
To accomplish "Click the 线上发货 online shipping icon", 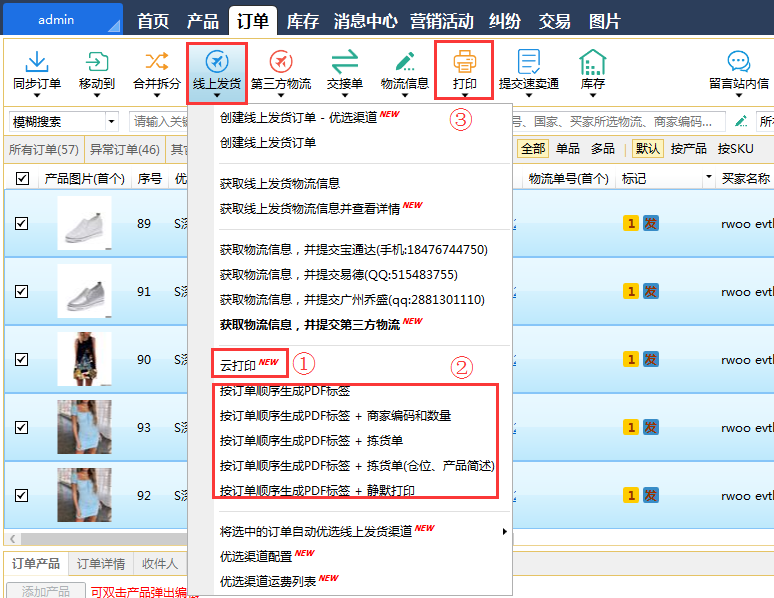I will (217, 62).
